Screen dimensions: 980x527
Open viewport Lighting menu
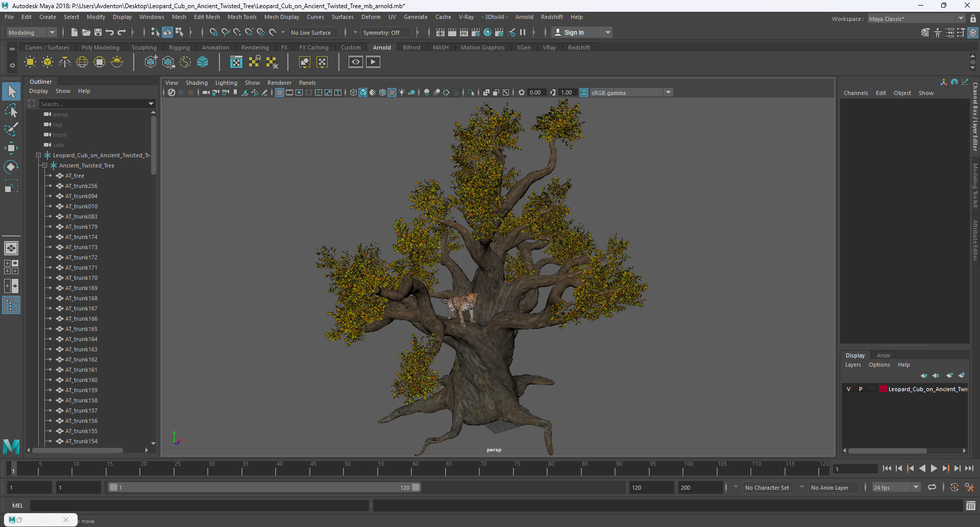point(226,83)
